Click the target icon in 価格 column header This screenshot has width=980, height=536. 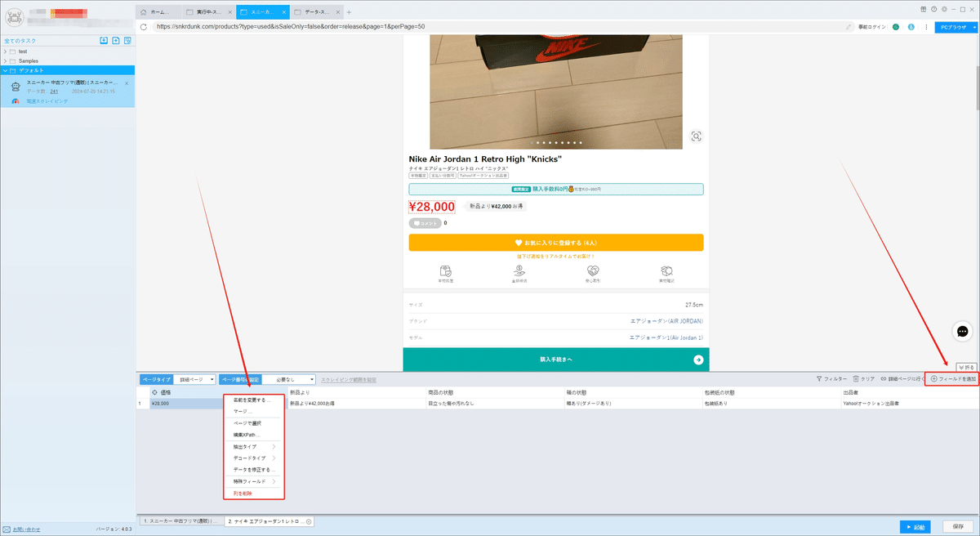click(x=155, y=392)
